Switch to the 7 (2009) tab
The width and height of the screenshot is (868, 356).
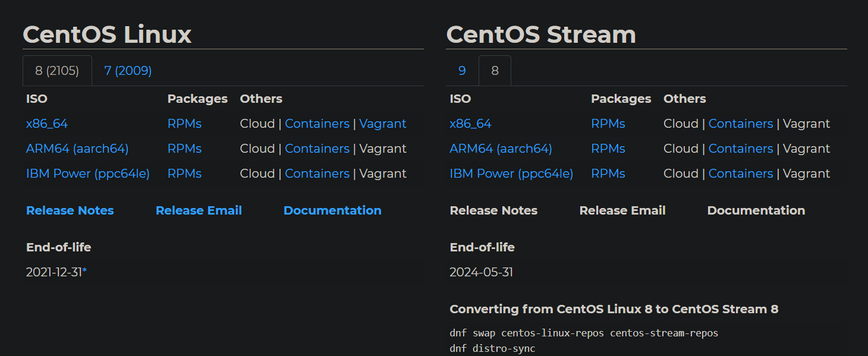pos(128,71)
